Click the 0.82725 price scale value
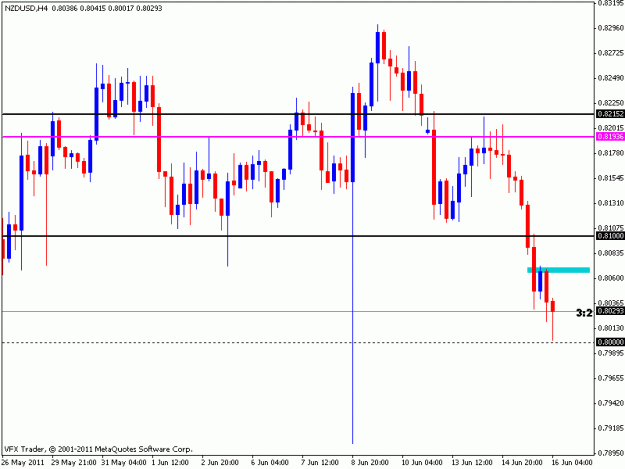 611,53
